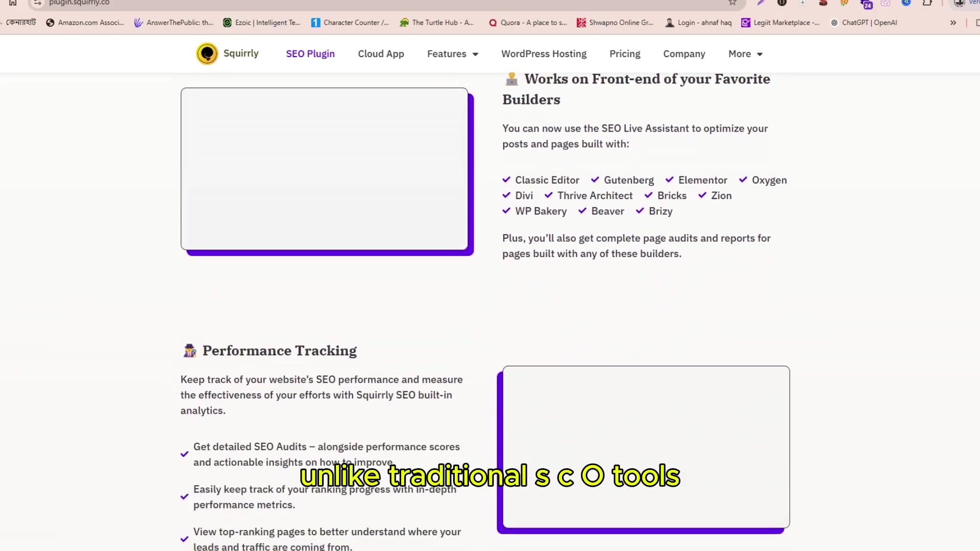Open the Legiit Marketplace bookmark
This screenshot has height=551, width=980.
point(780,22)
